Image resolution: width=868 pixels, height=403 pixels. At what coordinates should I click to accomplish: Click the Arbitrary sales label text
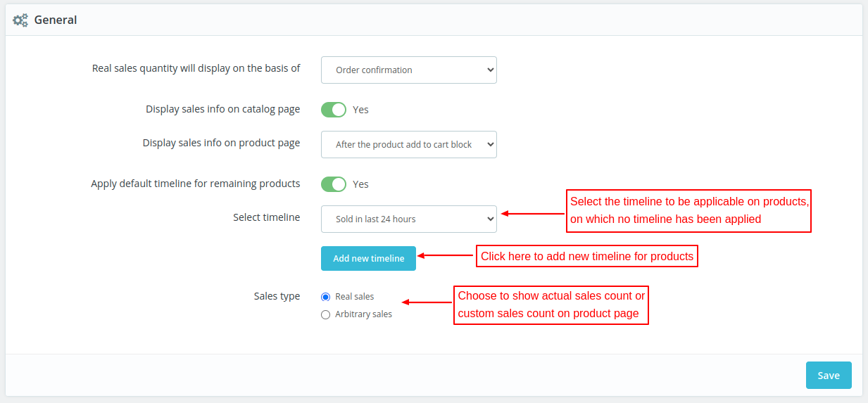(x=363, y=314)
